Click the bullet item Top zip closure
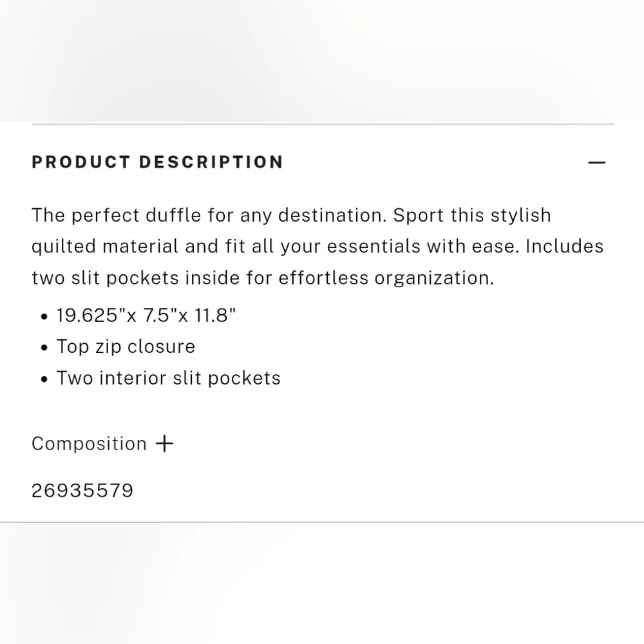 coord(126,346)
